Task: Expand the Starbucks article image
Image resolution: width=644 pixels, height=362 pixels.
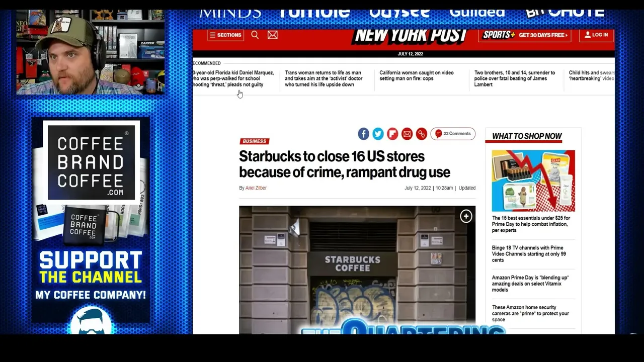Action: 466,216
